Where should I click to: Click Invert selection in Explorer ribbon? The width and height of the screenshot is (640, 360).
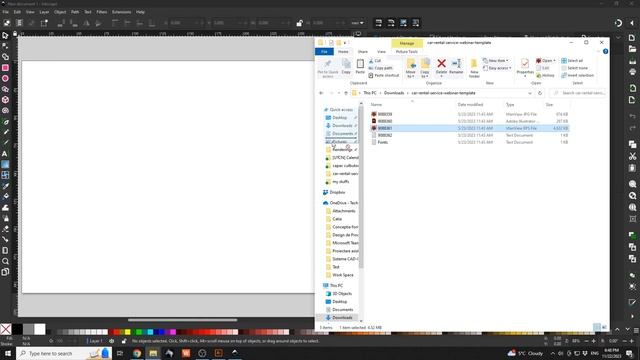pyautogui.click(x=578, y=76)
